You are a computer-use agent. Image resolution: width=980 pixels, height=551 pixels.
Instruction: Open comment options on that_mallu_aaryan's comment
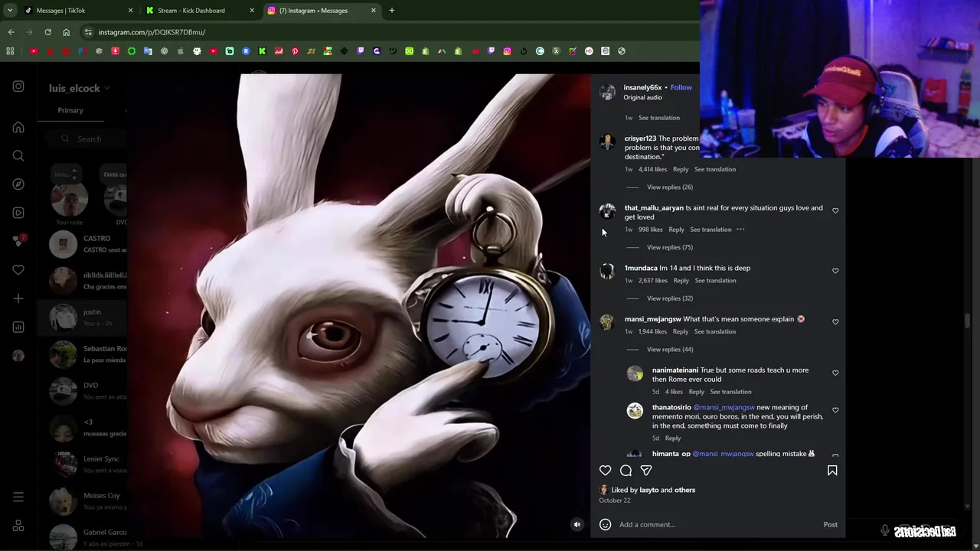(x=740, y=230)
